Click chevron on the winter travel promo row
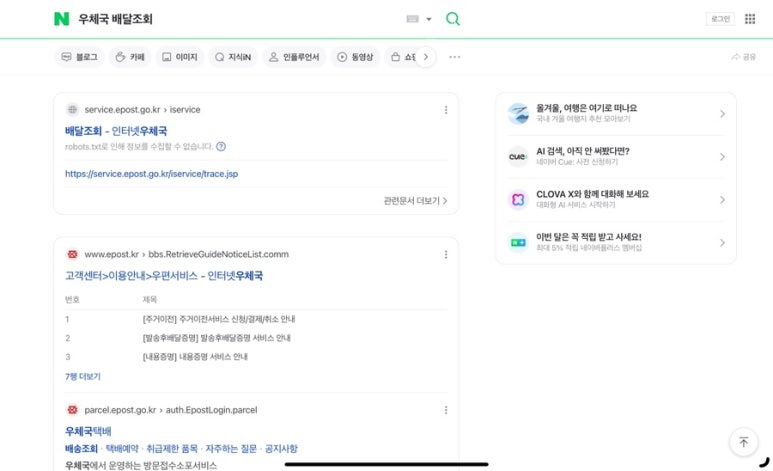The image size is (773, 471). 722,114
